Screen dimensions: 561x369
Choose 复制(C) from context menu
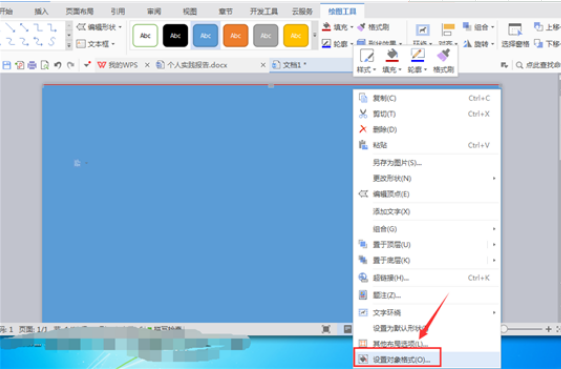point(427,98)
